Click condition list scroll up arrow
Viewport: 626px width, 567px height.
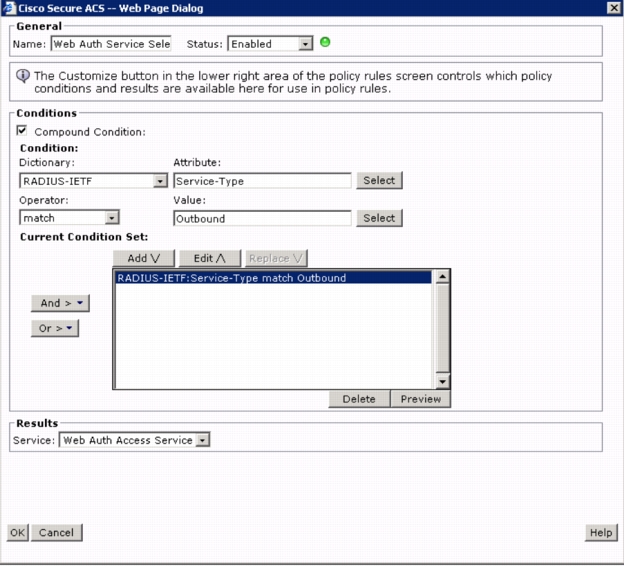[x=442, y=277]
